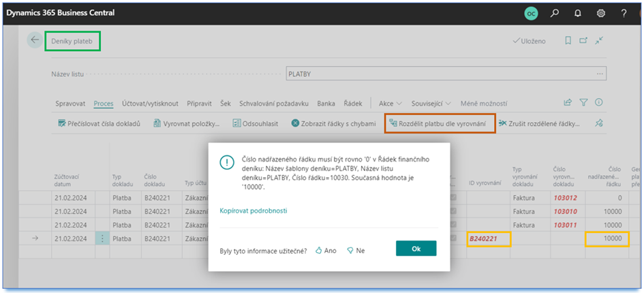644x293 pixels.
Task: Open the Název listu PLATBY lookup field
Action: coord(600,74)
